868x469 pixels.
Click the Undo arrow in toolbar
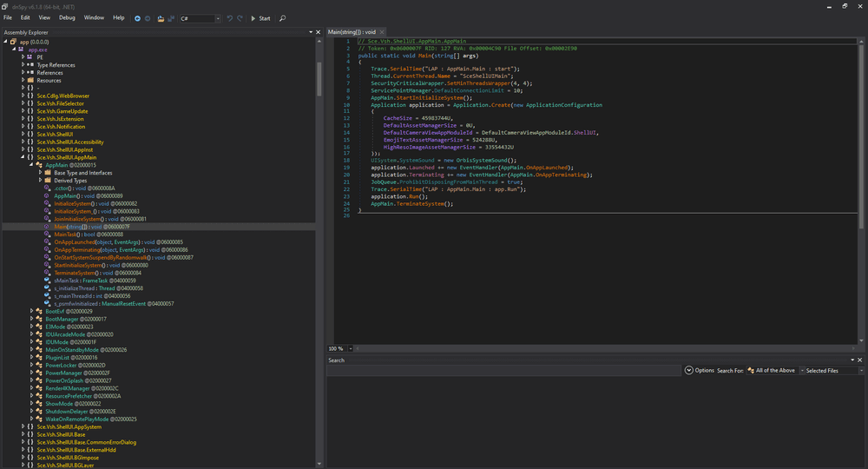229,18
